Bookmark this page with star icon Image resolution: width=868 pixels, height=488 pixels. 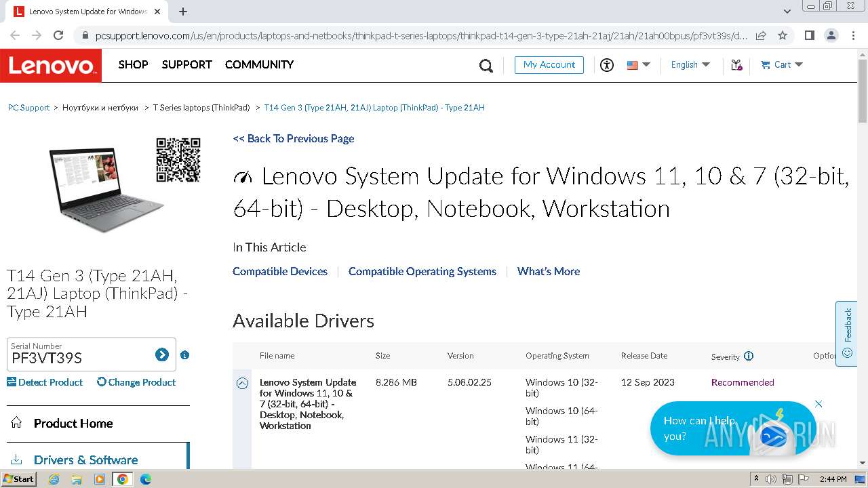pos(783,35)
